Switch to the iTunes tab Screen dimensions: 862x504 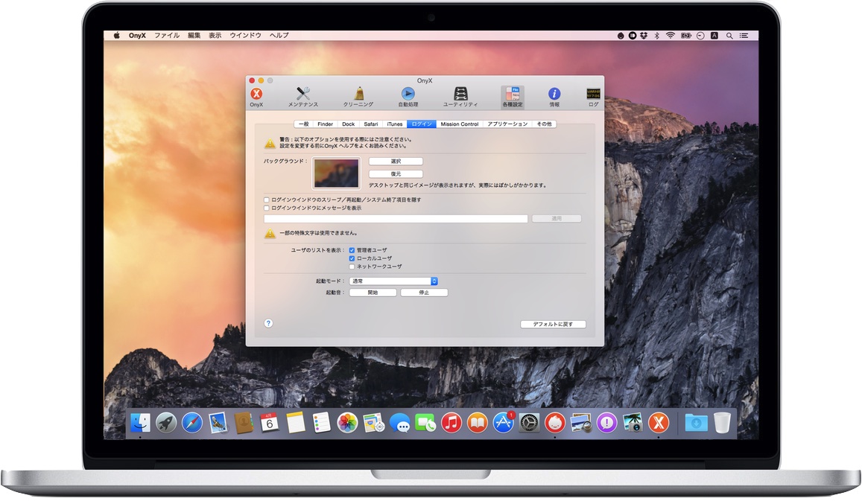pos(395,124)
